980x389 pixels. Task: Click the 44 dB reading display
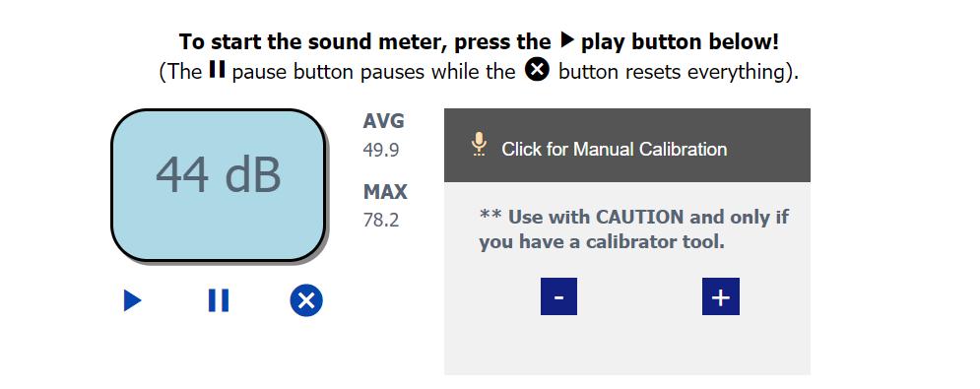(219, 185)
